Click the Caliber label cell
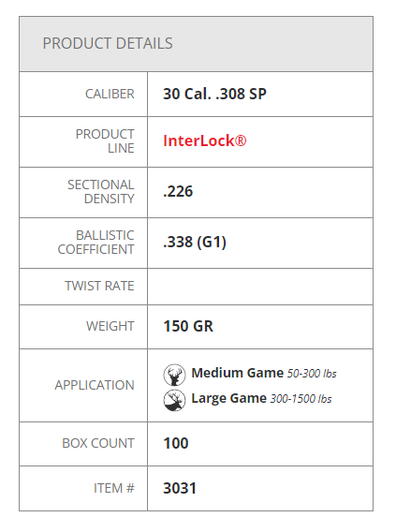396x532 pixels. click(83, 94)
